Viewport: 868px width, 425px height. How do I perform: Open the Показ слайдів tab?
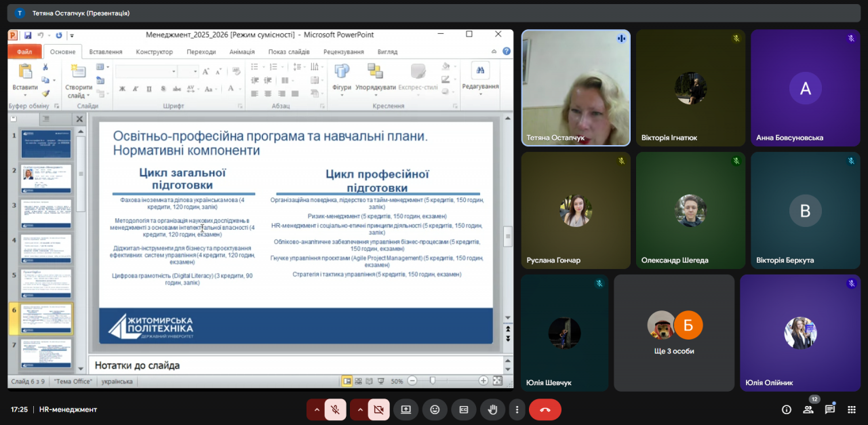click(288, 52)
